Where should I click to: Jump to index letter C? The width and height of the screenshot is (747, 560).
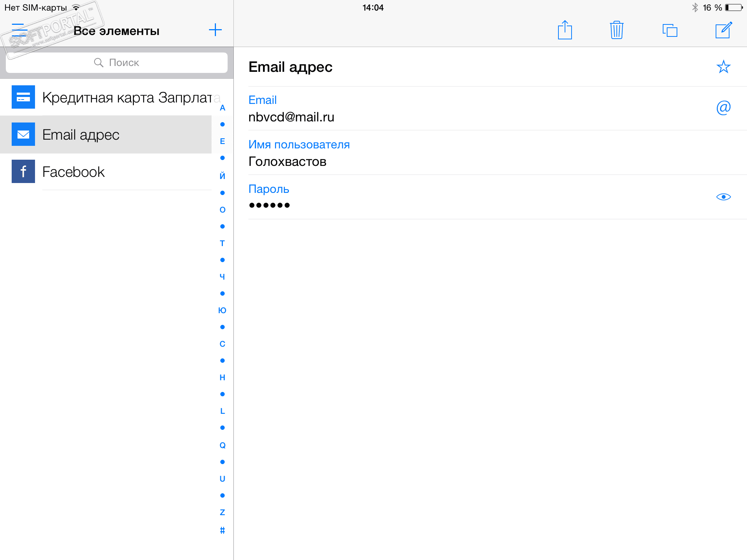tap(222, 344)
